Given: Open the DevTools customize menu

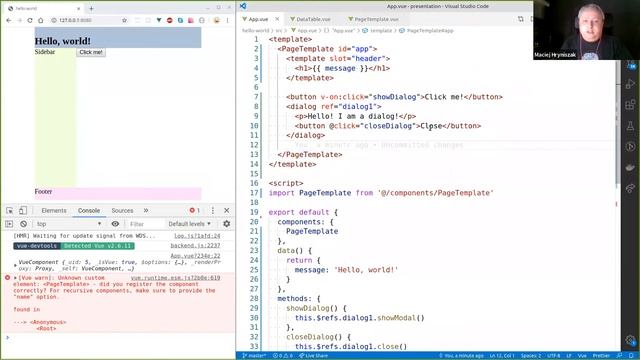Looking at the screenshot, I should coord(213,211).
